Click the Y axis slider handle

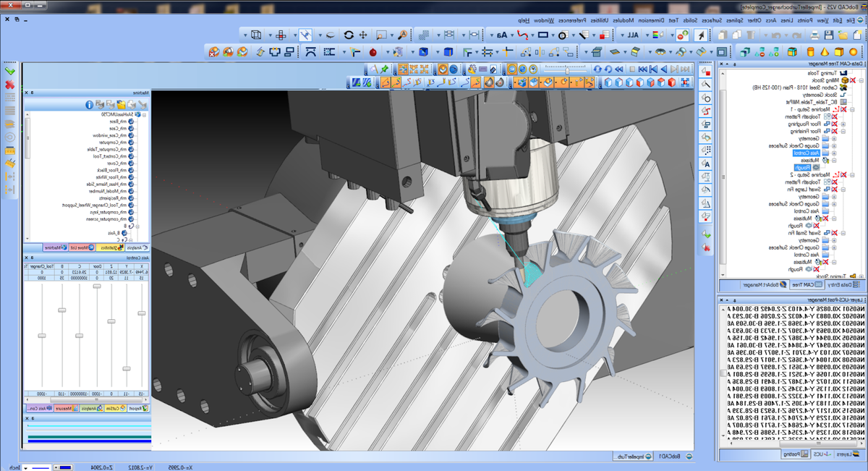127,368
